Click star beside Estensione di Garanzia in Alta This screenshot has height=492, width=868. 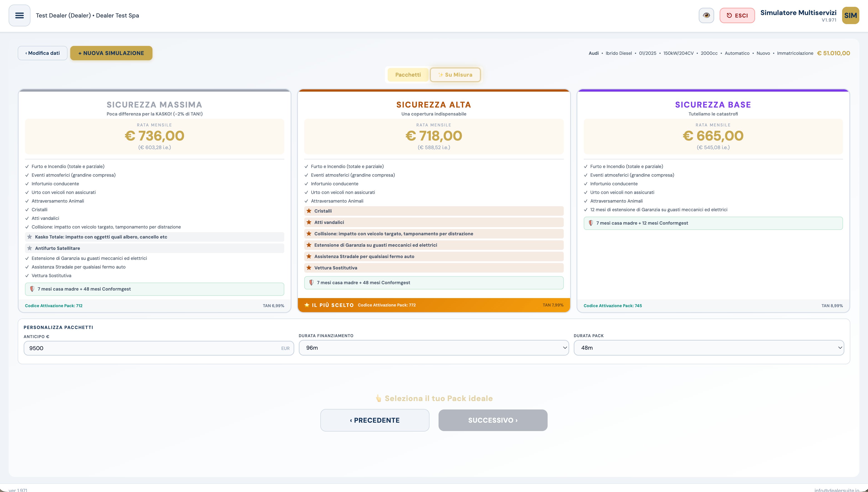[x=309, y=245]
